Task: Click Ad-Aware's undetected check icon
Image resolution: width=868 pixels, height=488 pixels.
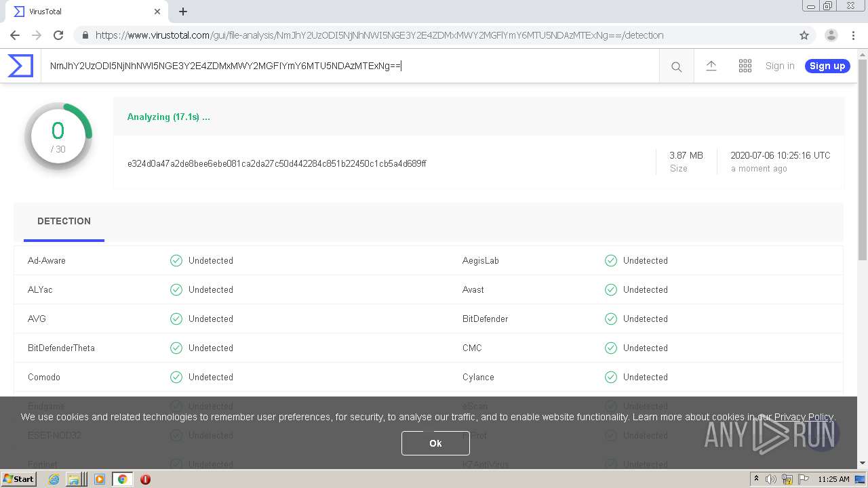Action: (176, 260)
